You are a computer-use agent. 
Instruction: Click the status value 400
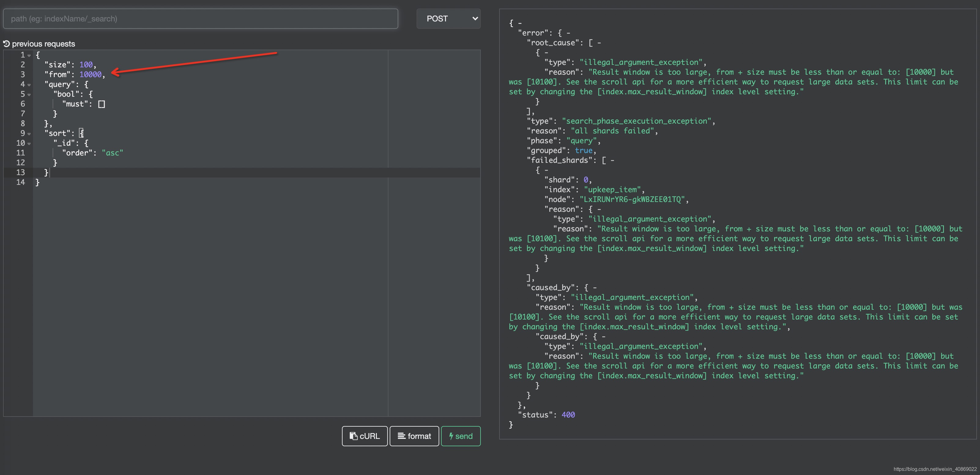(568, 415)
